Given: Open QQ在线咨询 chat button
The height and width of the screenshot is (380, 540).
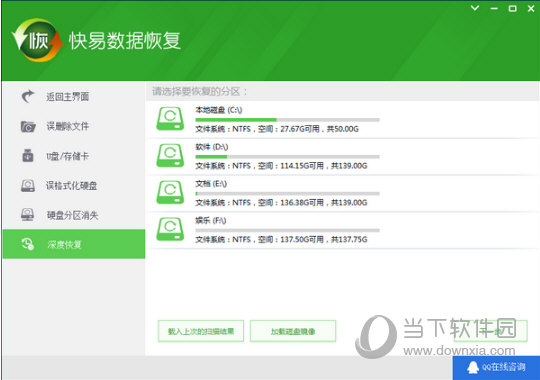Looking at the screenshot, I should (496, 368).
